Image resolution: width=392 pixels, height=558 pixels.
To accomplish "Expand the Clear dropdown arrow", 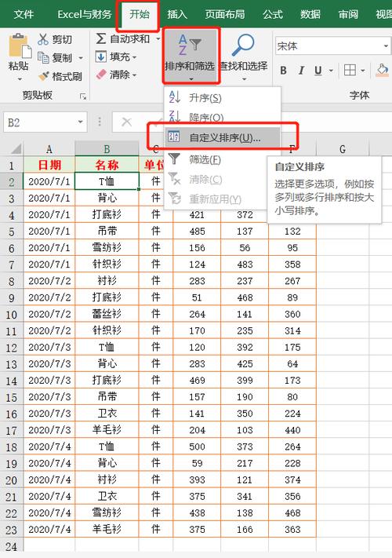I will coord(134,75).
